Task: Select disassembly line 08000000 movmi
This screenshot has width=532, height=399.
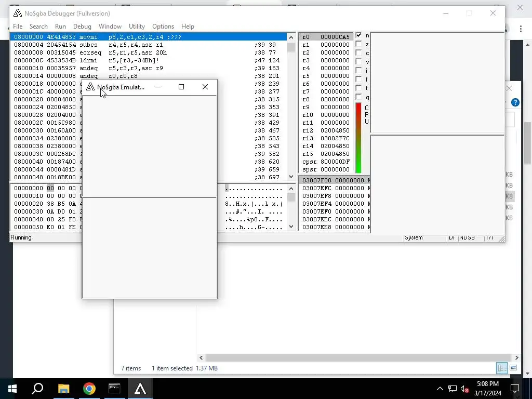Action: coord(148,37)
